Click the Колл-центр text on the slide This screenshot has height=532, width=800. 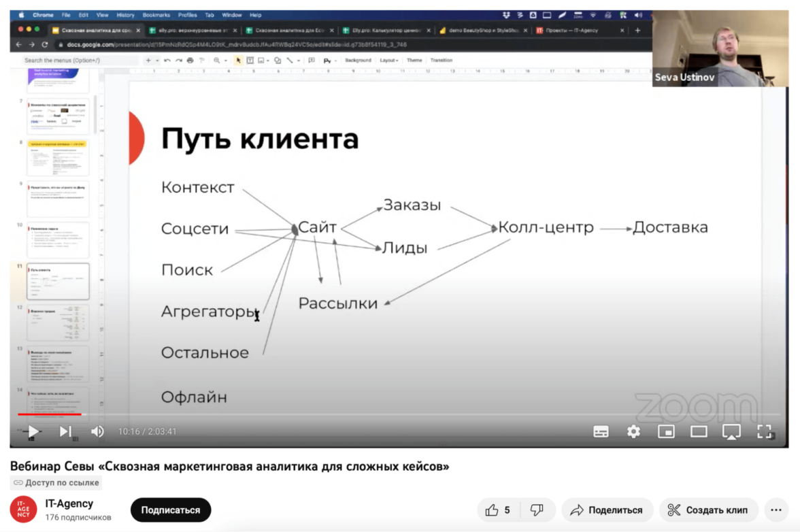tap(546, 227)
